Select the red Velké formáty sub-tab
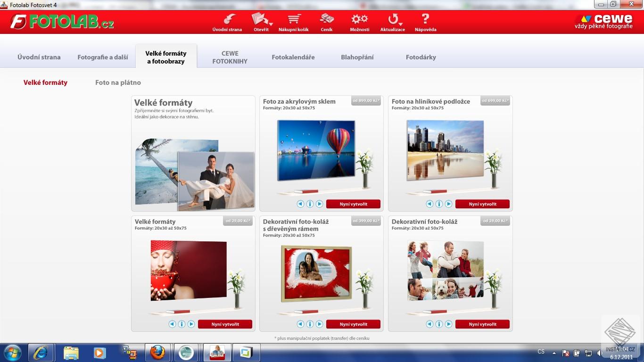Image resolution: width=644 pixels, height=362 pixels. coord(46,82)
